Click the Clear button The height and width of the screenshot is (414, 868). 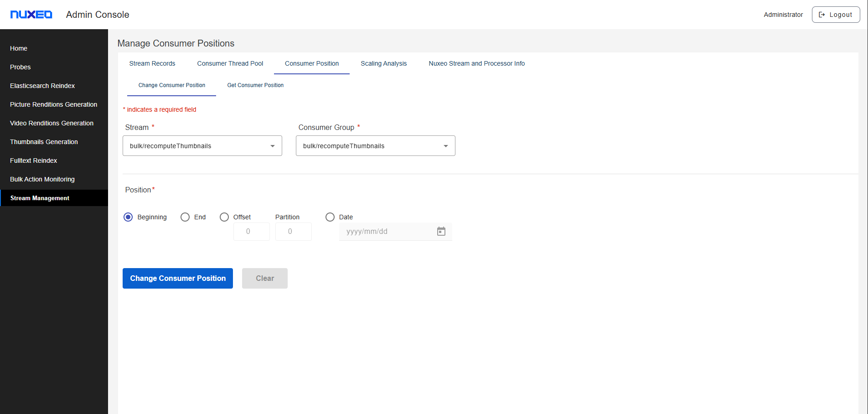click(264, 278)
